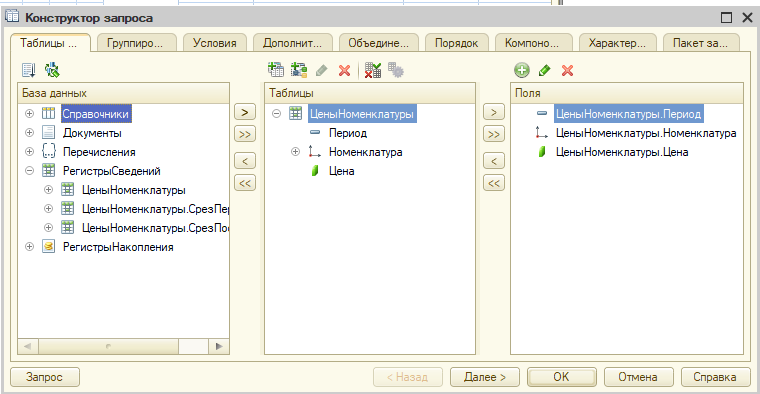This screenshot has height=394, width=760.
Task: Click the РегистрыСведений table icon
Action: click(48, 171)
